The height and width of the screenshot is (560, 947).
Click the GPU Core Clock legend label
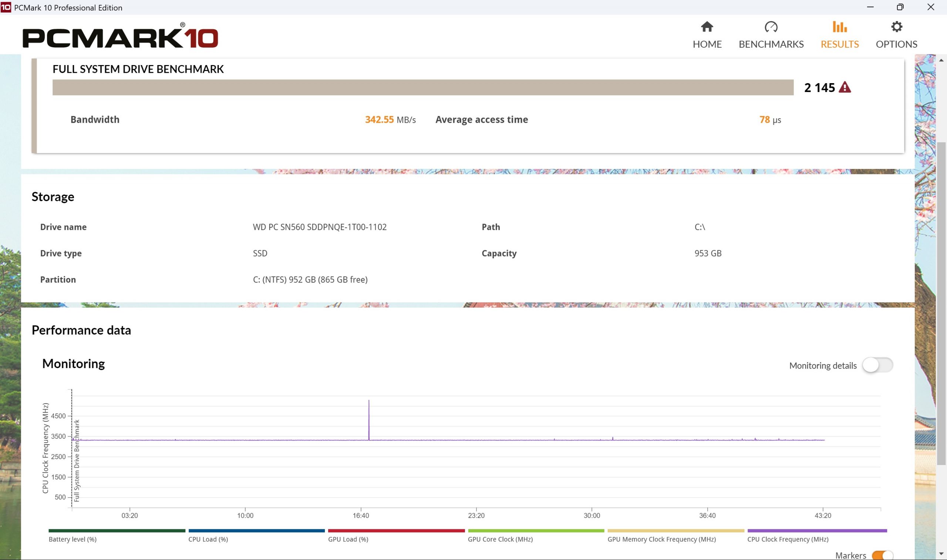tap(500, 539)
